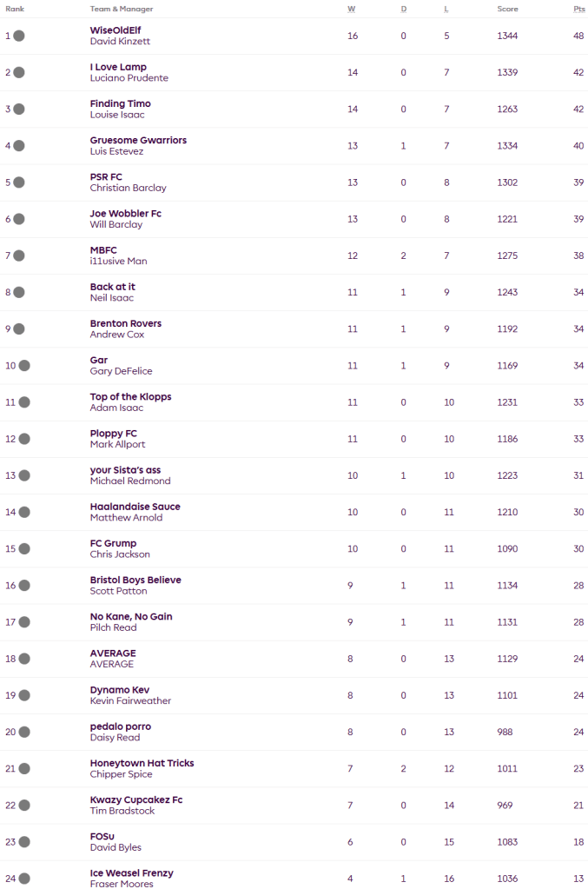Click the Pts column header

578,9
